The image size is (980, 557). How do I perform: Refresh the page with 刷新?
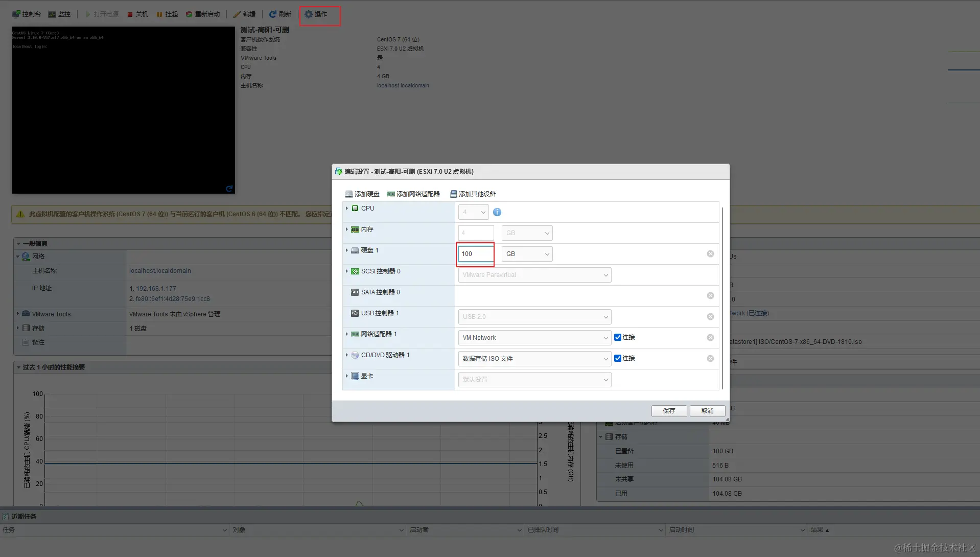(x=281, y=14)
